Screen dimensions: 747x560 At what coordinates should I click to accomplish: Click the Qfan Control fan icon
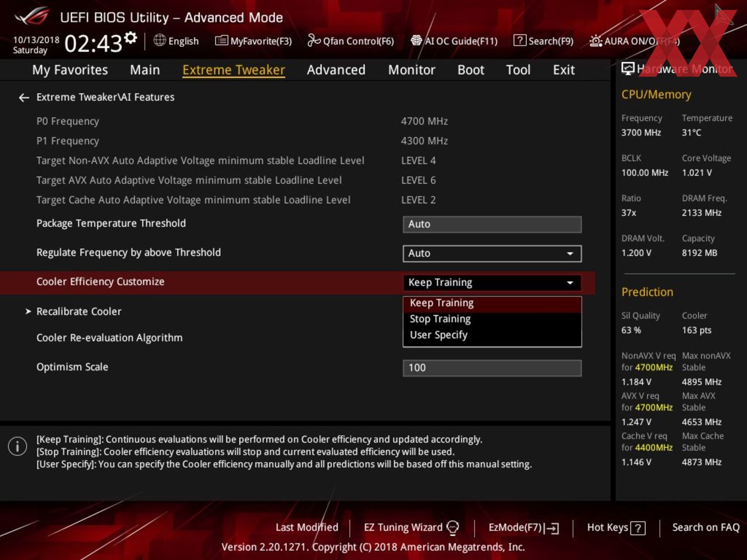pyautogui.click(x=314, y=40)
